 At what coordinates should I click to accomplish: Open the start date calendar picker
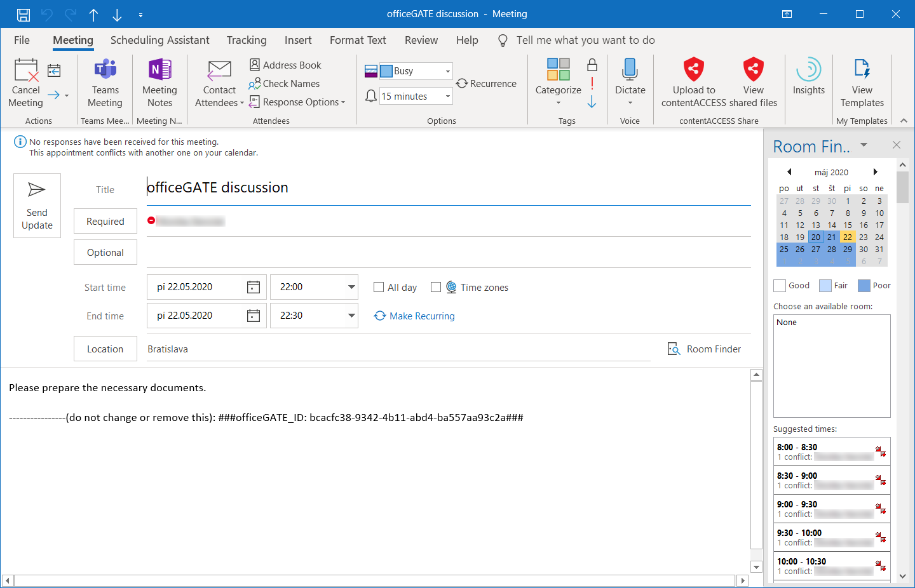coord(253,287)
